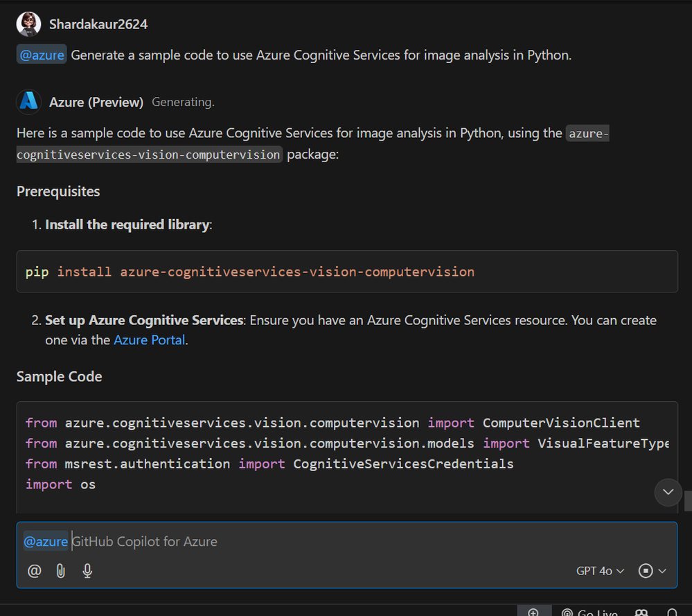Click the @azure chip in chat input

tap(46, 541)
